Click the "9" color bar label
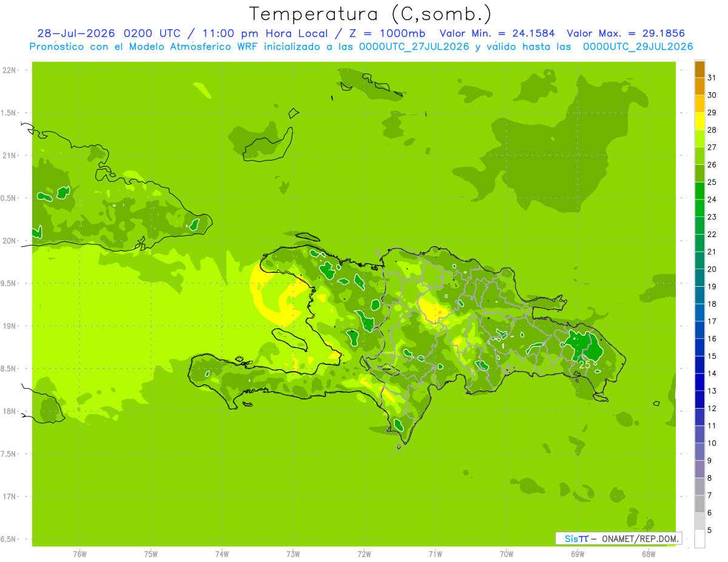 [x=710, y=461]
